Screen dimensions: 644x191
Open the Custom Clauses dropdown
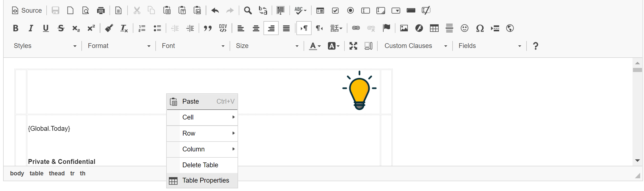(x=416, y=46)
